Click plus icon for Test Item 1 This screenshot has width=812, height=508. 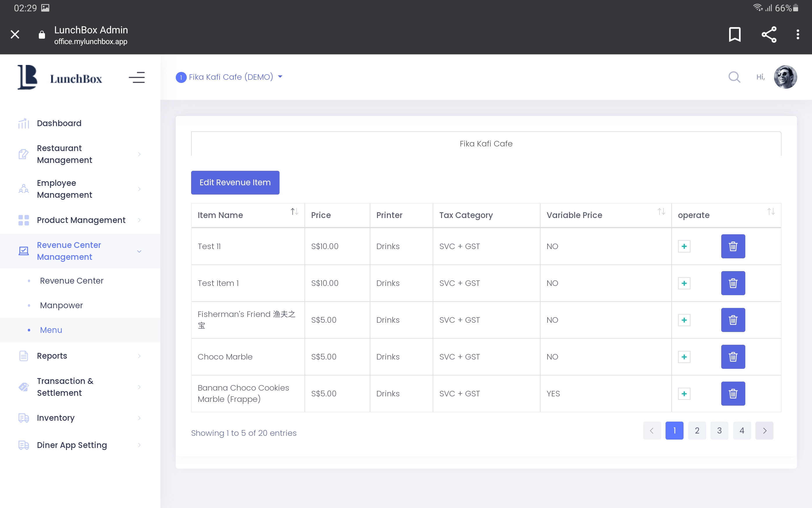point(684,283)
